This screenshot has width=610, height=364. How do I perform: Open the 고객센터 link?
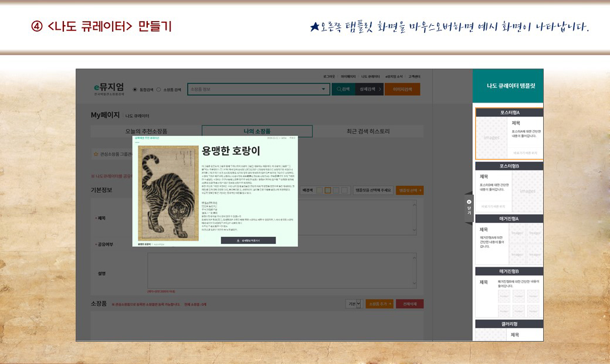414,77
